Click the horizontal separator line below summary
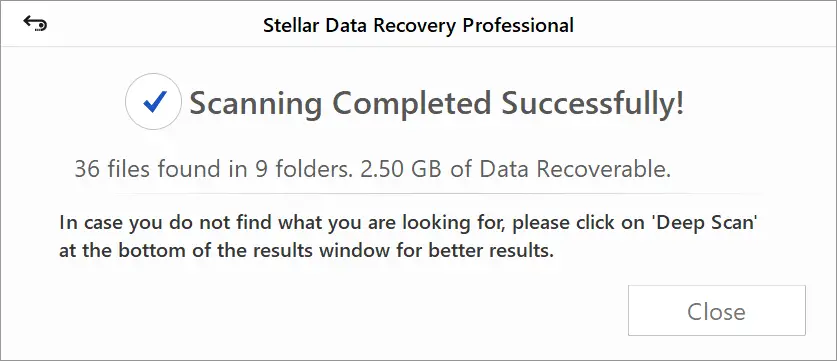Screen dimensions: 837x361 click(418, 193)
